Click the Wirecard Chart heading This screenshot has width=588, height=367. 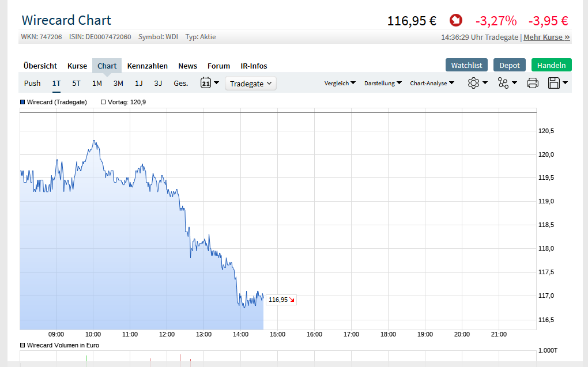[x=66, y=20]
